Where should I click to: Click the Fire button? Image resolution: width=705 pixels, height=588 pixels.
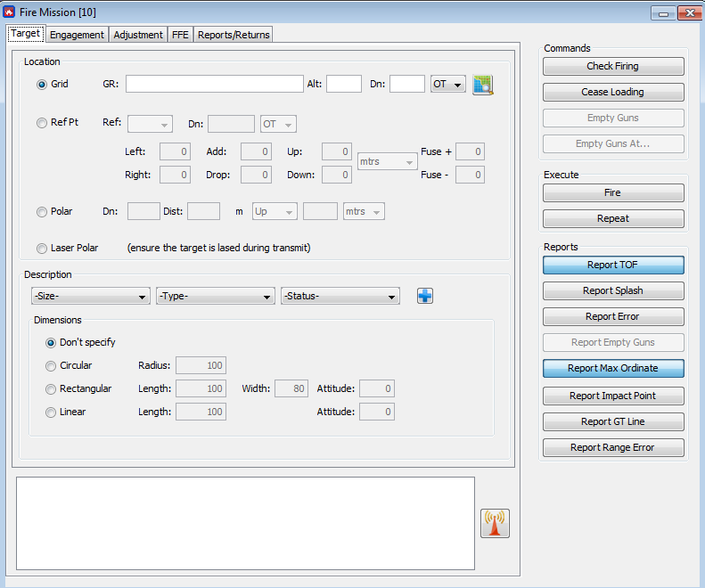[x=613, y=192]
